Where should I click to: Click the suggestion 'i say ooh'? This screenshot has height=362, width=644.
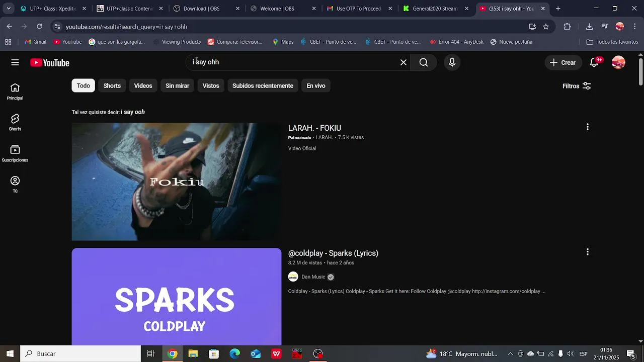133,112
